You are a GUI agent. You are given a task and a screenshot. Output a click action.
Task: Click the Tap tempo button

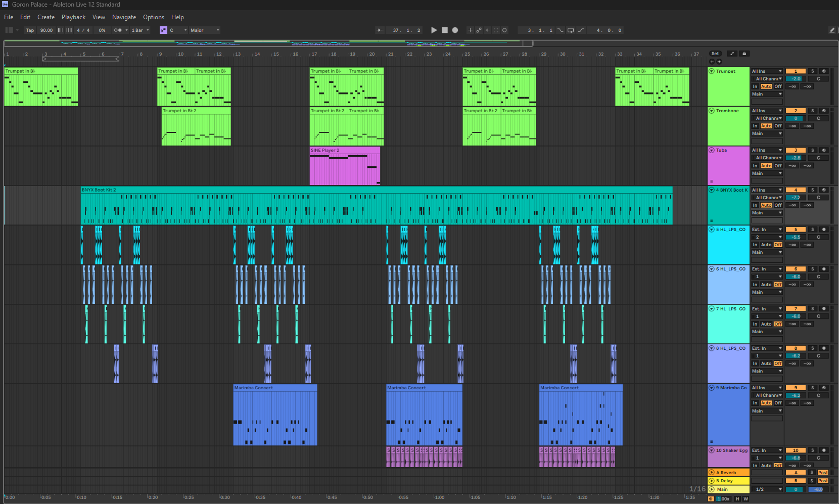coord(30,30)
